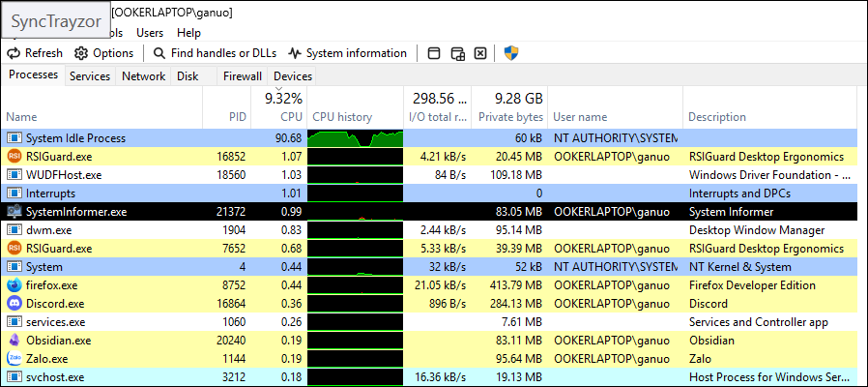The height and width of the screenshot is (387, 868).
Task: Click the Interrupts row icon
Action: (14, 193)
